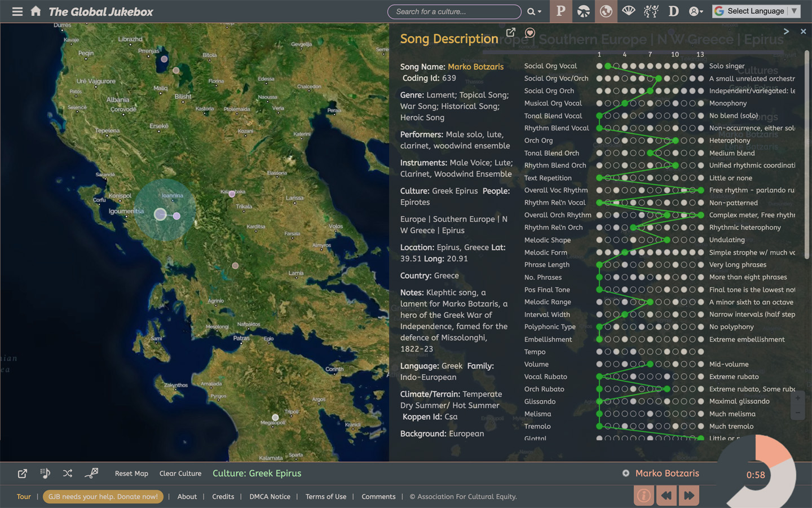Click the kite wander icon
This screenshot has height=508, width=812.
[91, 473]
